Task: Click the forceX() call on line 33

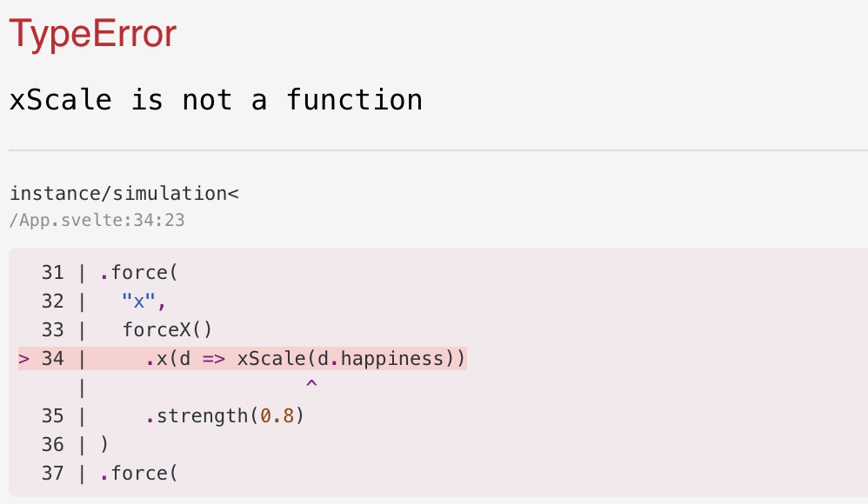Action: (x=167, y=330)
